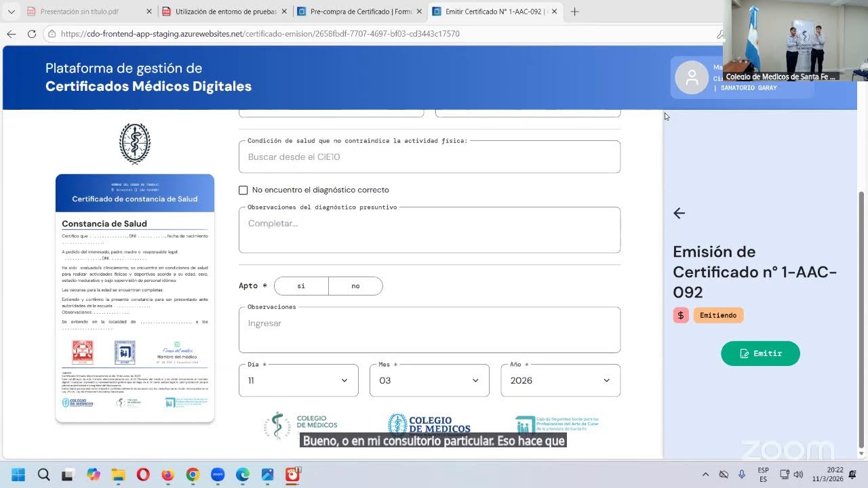
Task: Open File Explorer from taskbar
Action: (118, 474)
